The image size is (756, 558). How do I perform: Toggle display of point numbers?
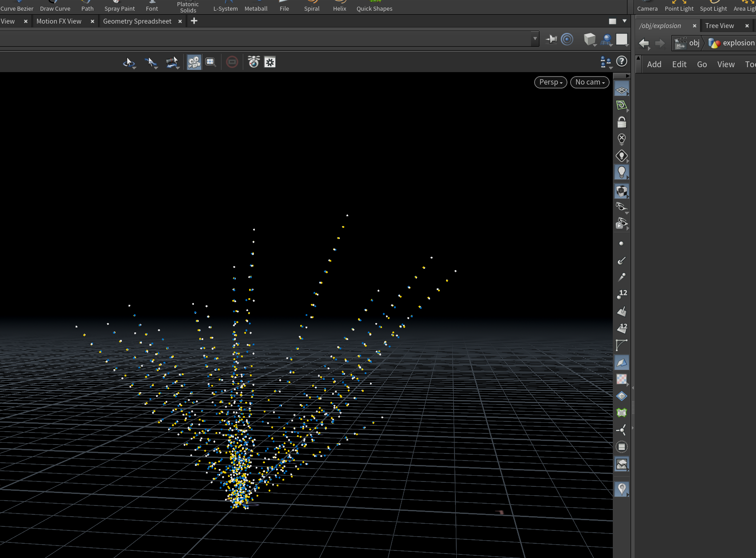[622, 294]
